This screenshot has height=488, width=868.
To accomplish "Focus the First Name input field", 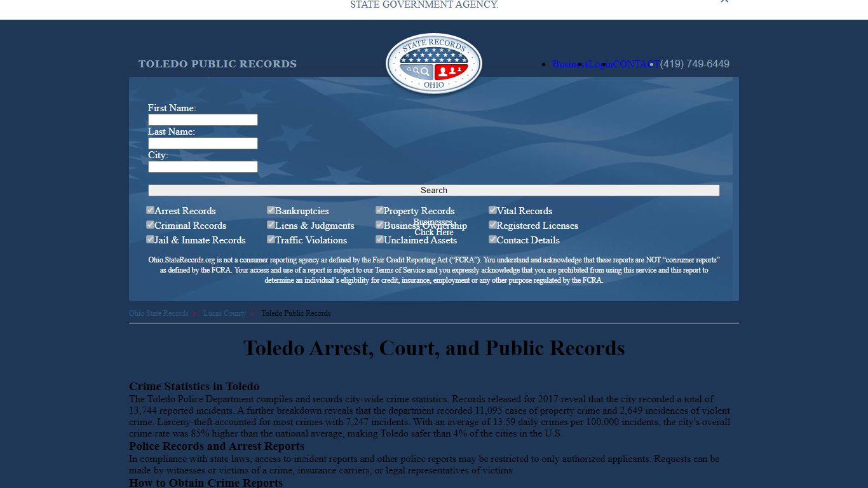I will 203,119.
